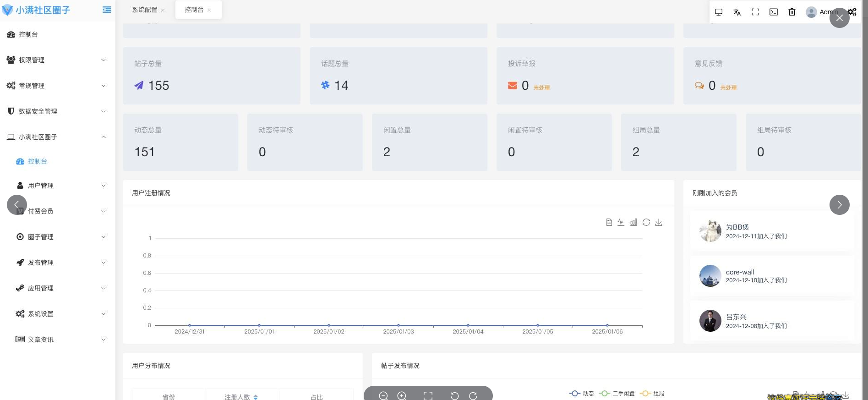The height and width of the screenshot is (400, 868).
Task: Collapse the 小满社区圈子 menu group
Action: pyautogui.click(x=57, y=137)
